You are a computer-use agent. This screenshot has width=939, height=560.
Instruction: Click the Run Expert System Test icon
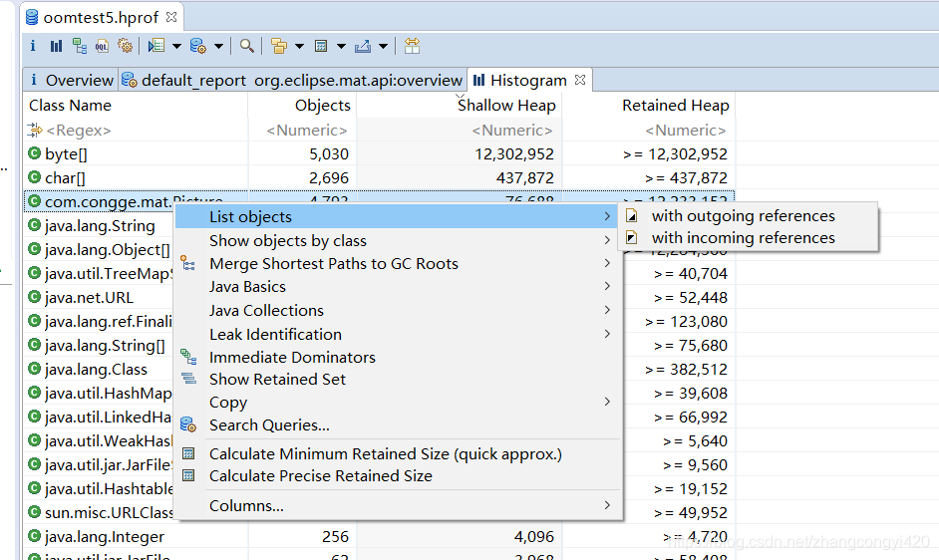click(156, 46)
